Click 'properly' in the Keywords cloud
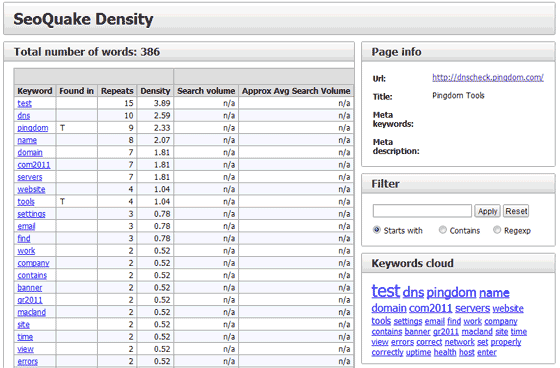Image resolution: width=560 pixels, height=368 pixels. coord(506,342)
